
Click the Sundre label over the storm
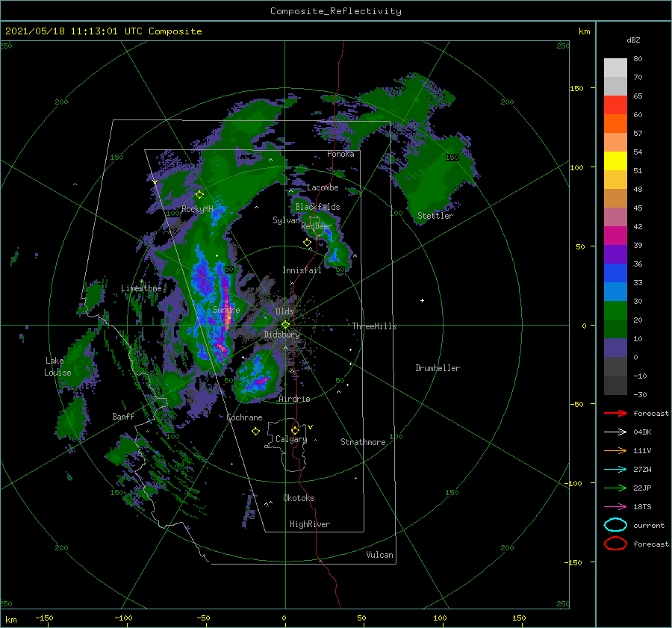[x=226, y=309]
